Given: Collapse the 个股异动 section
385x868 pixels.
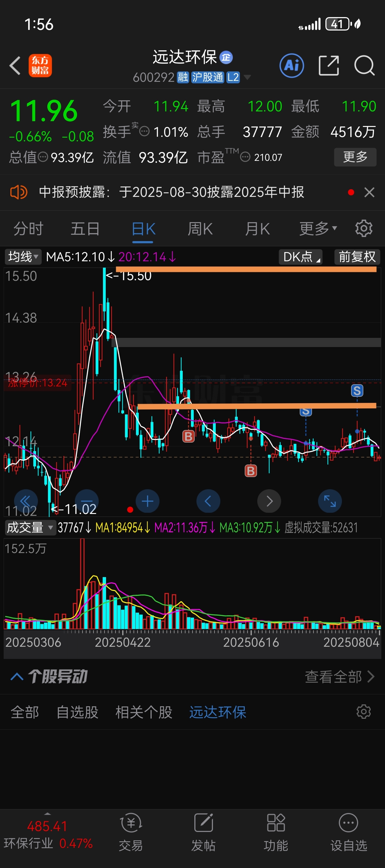Looking at the screenshot, I should click(17, 676).
